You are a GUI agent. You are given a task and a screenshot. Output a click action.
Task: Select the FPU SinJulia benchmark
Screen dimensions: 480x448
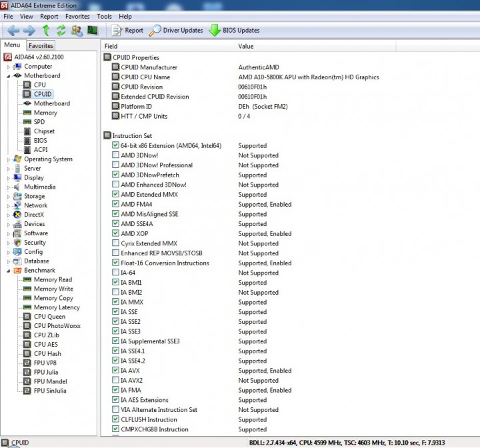[50, 391]
